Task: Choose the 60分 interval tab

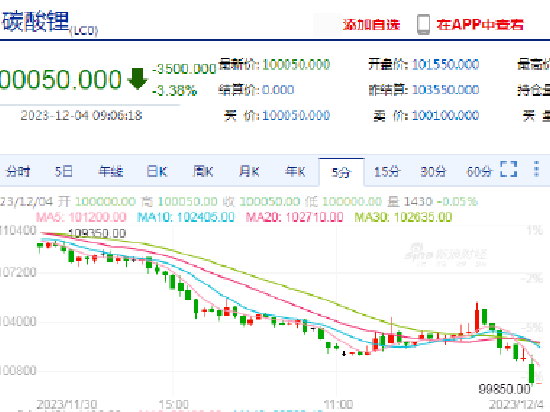Action: pyautogui.click(x=479, y=171)
